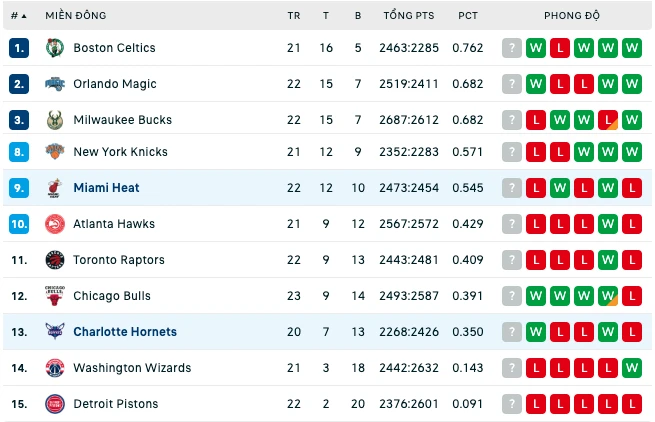The height and width of the screenshot is (422, 655).
Task: Open the Chicago Bulls logo
Action: pyautogui.click(x=55, y=296)
